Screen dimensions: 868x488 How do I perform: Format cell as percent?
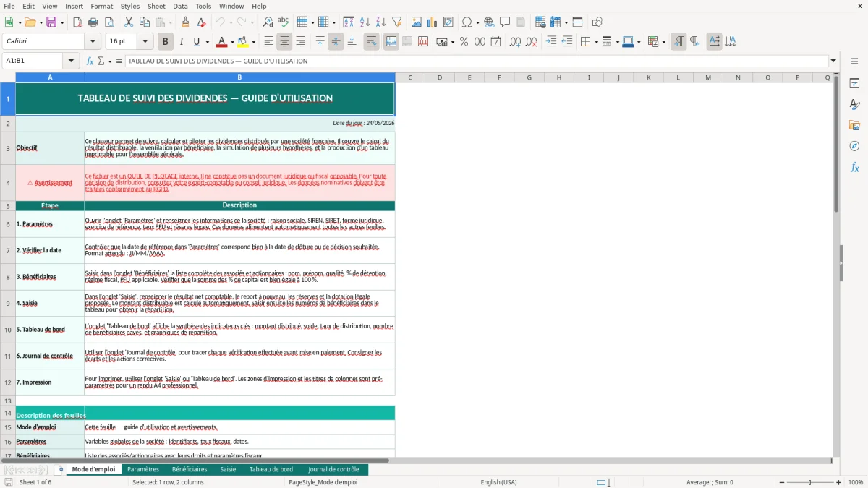point(464,42)
